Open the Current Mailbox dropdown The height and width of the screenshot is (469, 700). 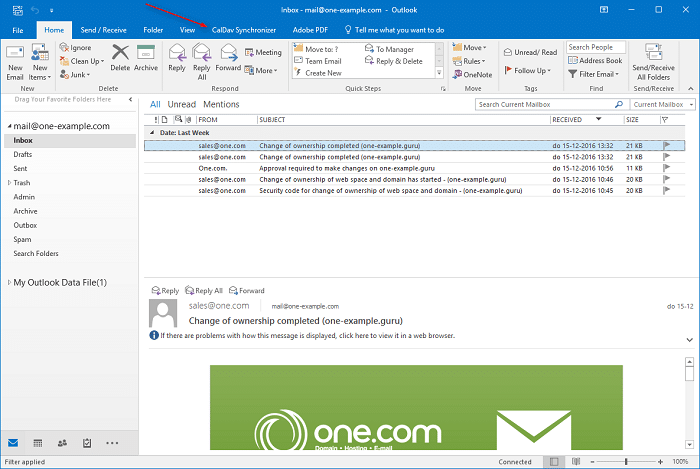point(661,104)
